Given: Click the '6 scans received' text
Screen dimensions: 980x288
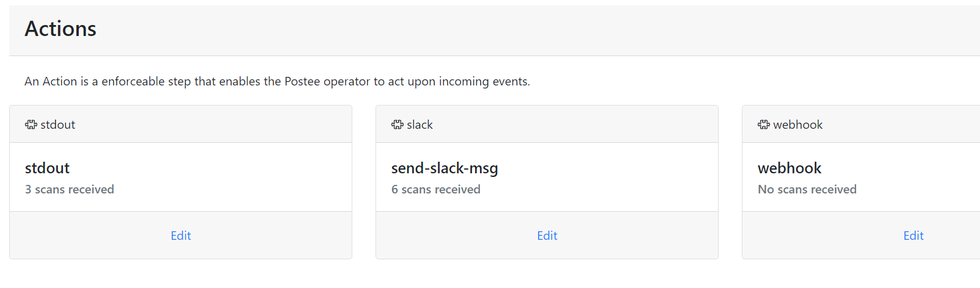Looking at the screenshot, I should 436,189.
